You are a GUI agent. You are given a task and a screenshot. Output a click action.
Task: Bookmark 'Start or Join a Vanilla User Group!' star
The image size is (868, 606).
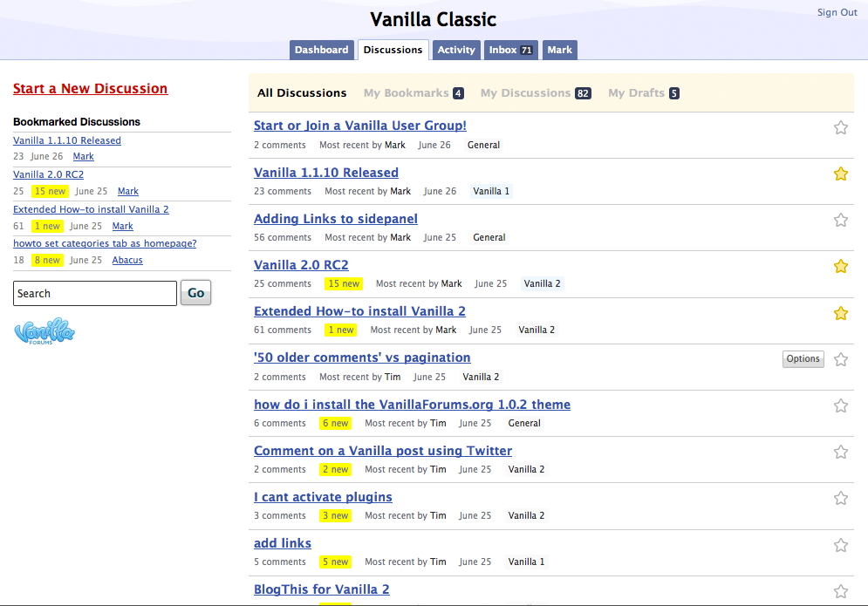click(x=840, y=127)
